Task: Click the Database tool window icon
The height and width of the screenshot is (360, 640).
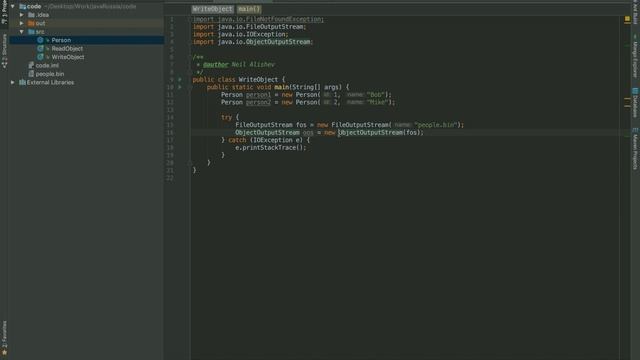Action: point(635,91)
